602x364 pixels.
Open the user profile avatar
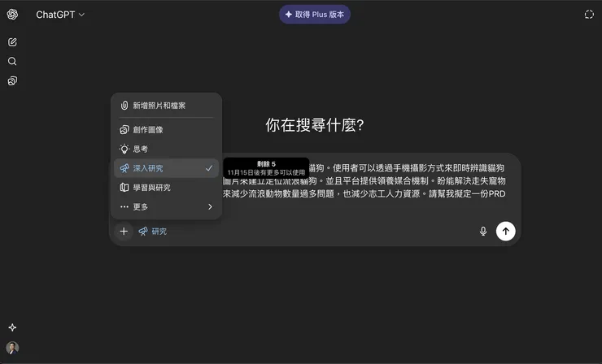[12, 348]
